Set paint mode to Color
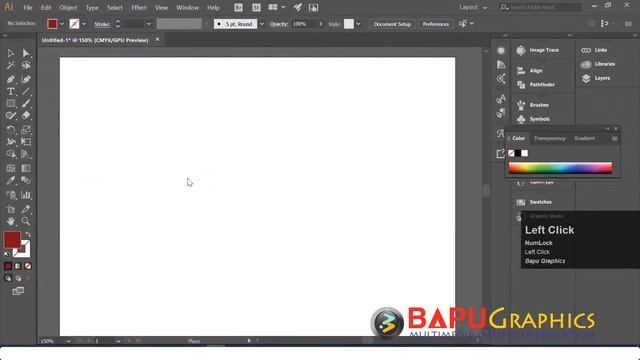 (8, 266)
